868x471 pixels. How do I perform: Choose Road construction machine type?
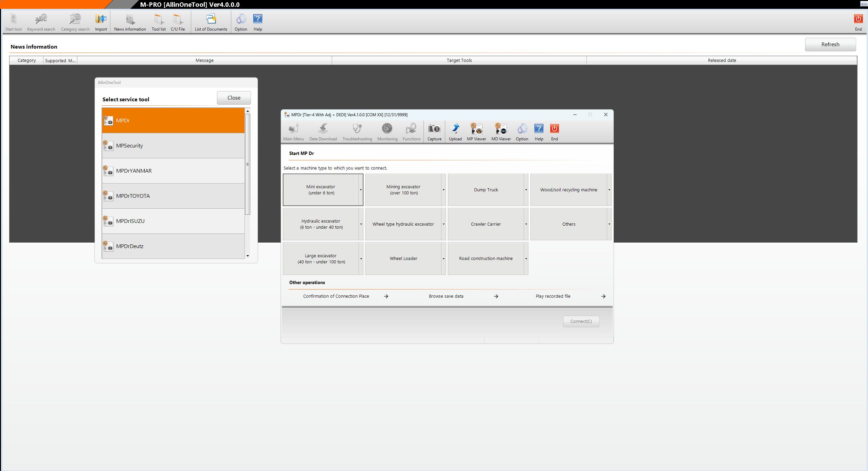pyautogui.click(x=486, y=259)
